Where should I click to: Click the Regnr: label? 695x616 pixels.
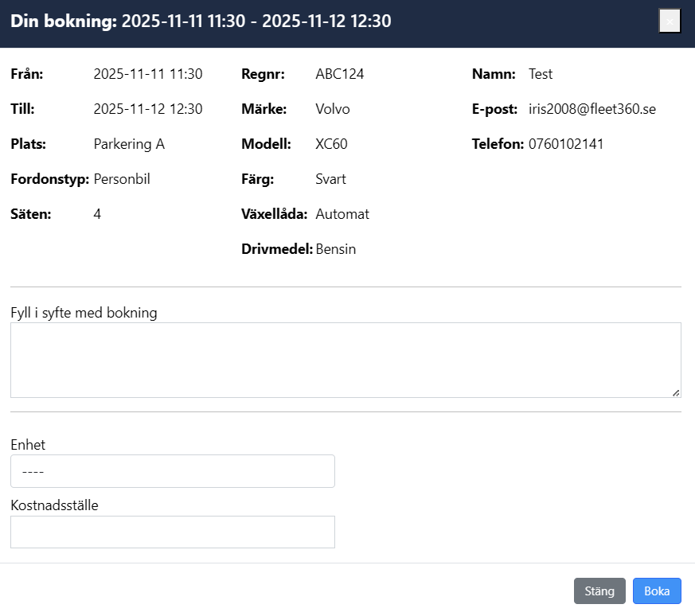[x=263, y=73]
